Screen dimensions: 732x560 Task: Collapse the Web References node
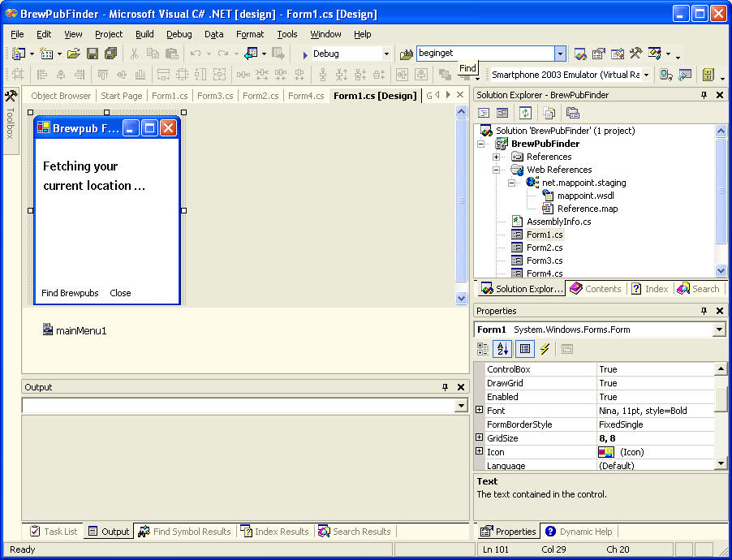point(496,170)
